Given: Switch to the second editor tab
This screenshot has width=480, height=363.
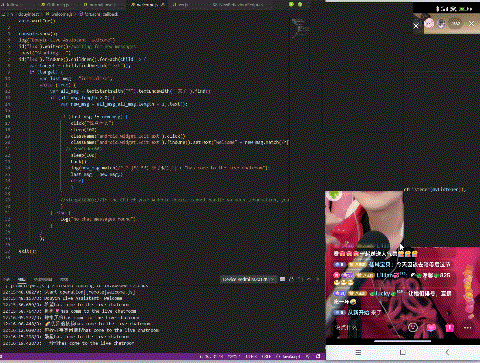Looking at the screenshot, I should coord(59,4).
